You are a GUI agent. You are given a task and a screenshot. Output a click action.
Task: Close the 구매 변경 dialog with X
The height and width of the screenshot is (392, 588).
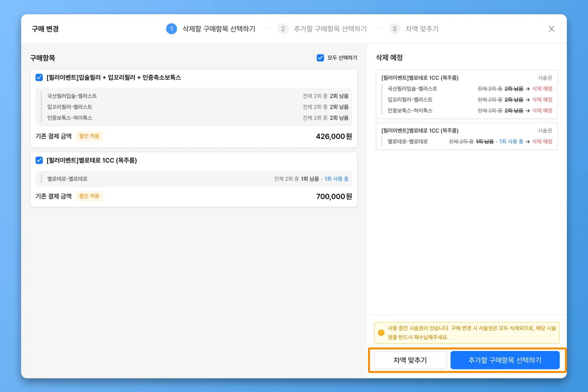[551, 29]
